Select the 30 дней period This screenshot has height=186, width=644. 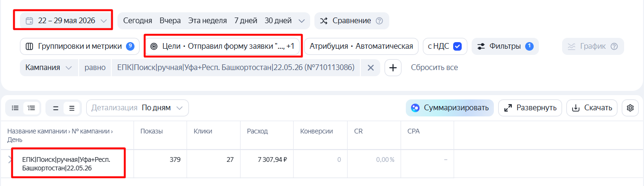point(278,20)
